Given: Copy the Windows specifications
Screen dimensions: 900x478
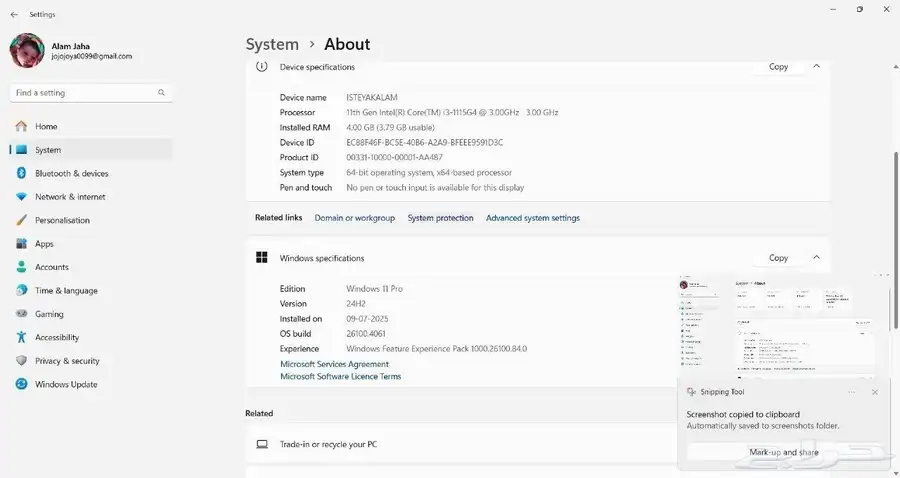Looking at the screenshot, I should coord(778,258).
